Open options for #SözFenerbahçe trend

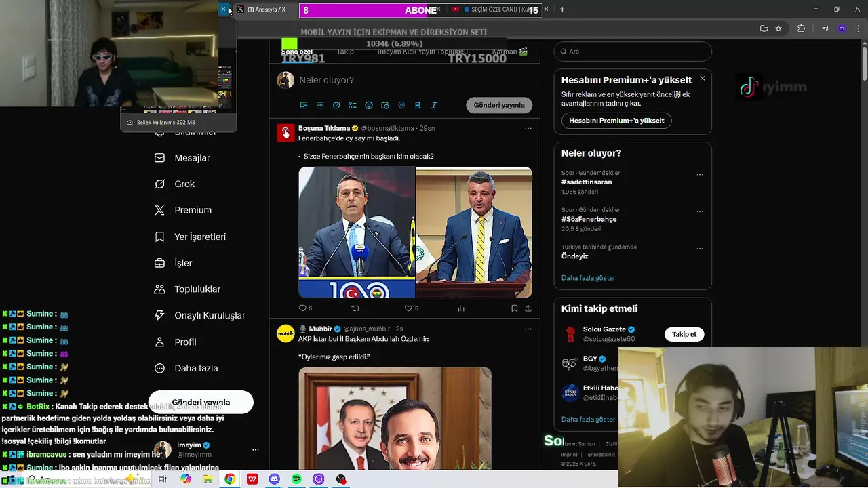pos(700,211)
